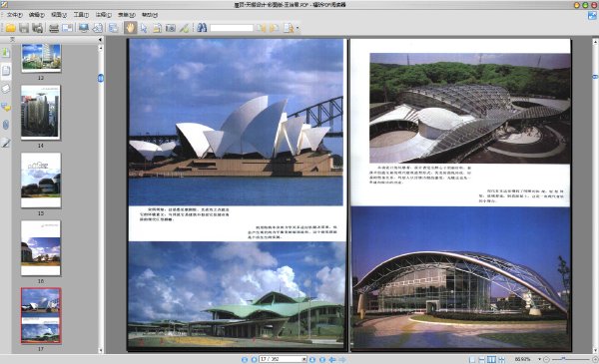Image resolution: width=599 pixels, height=364 pixels.
Task: Open the third menu in the menu bar
Action: click(59, 15)
